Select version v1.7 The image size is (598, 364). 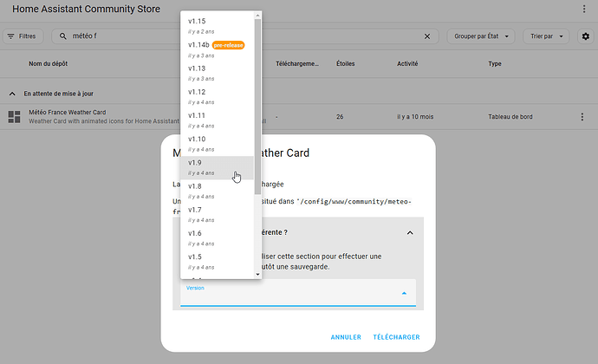point(217,215)
